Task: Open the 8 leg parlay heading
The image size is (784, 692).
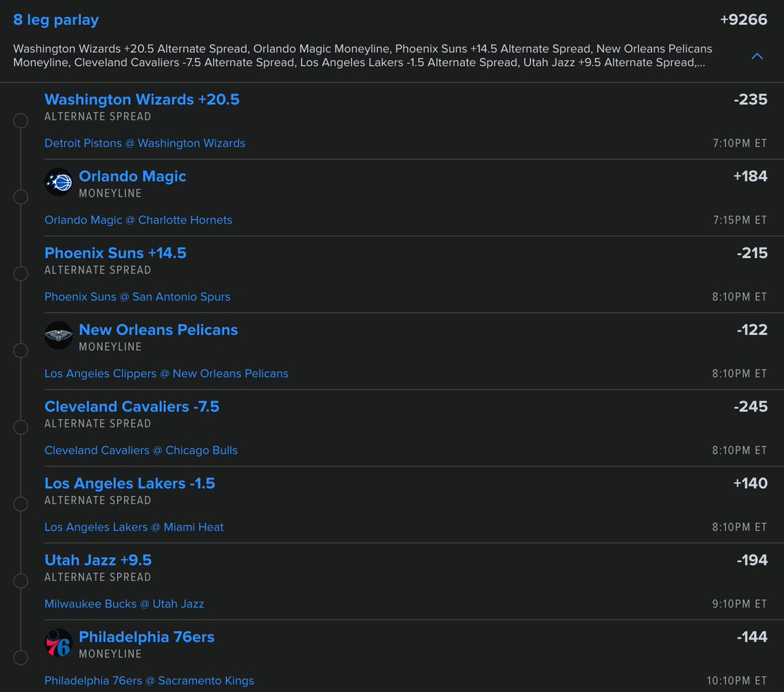Action: [56, 20]
